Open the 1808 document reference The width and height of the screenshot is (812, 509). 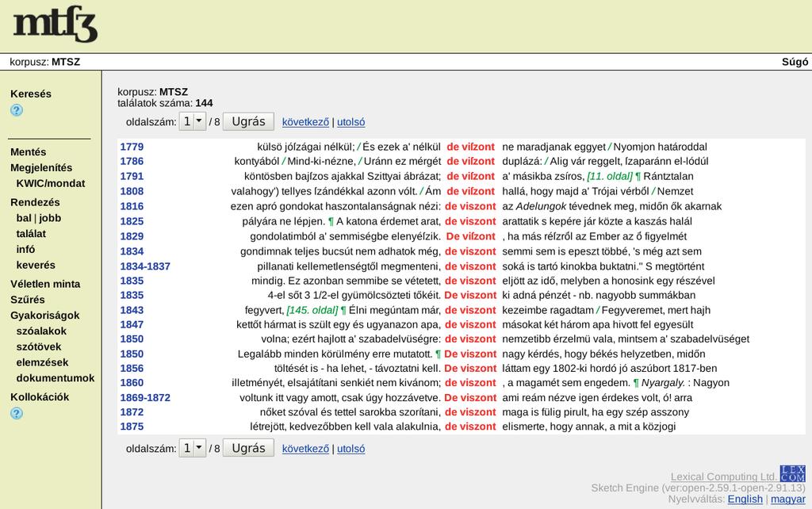click(132, 192)
